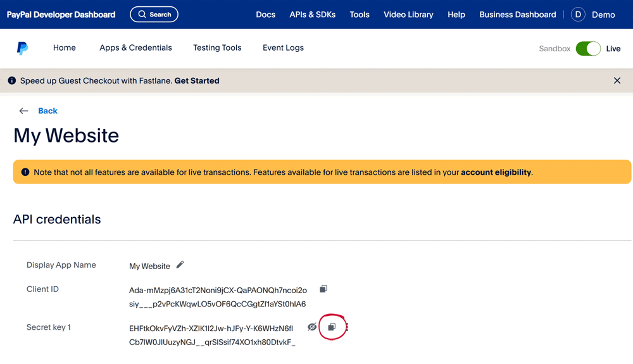The height and width of the screenshot is (364, 633).
Task: Copy the Client ID value
Action: pyautogui.click(x=323, y=289)
